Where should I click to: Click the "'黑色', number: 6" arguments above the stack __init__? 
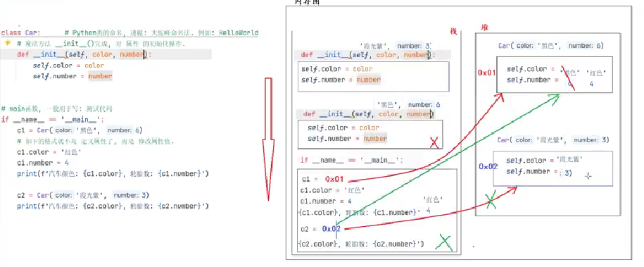click(x=408, y=105)
